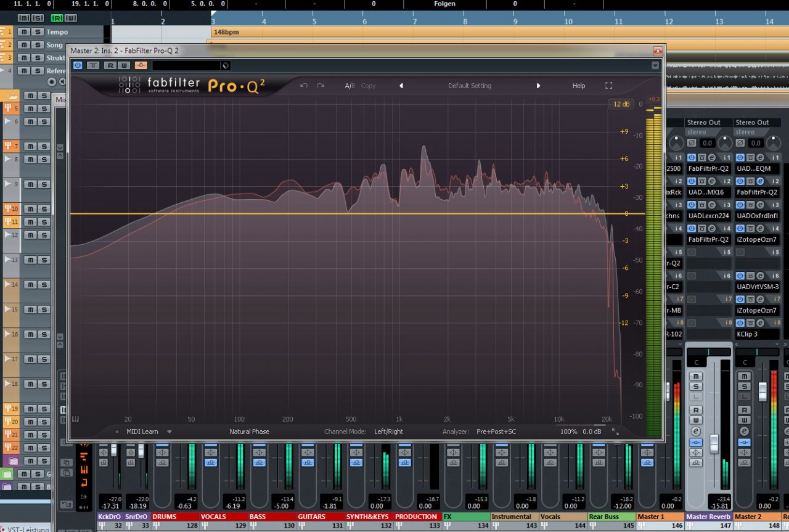Viewport: 789px width, 532px height.
Task: Go to the previous preset using the left arrow
Action: click(401, 86)
